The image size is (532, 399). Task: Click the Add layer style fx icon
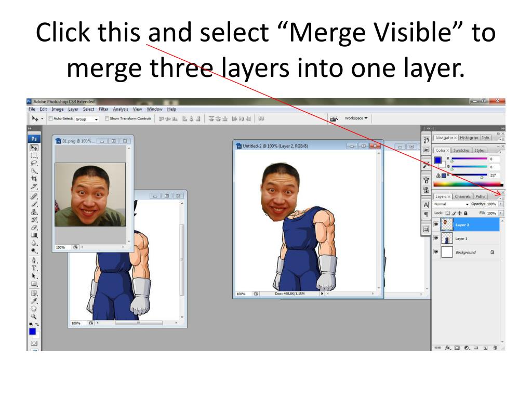(x=448, y=348)
